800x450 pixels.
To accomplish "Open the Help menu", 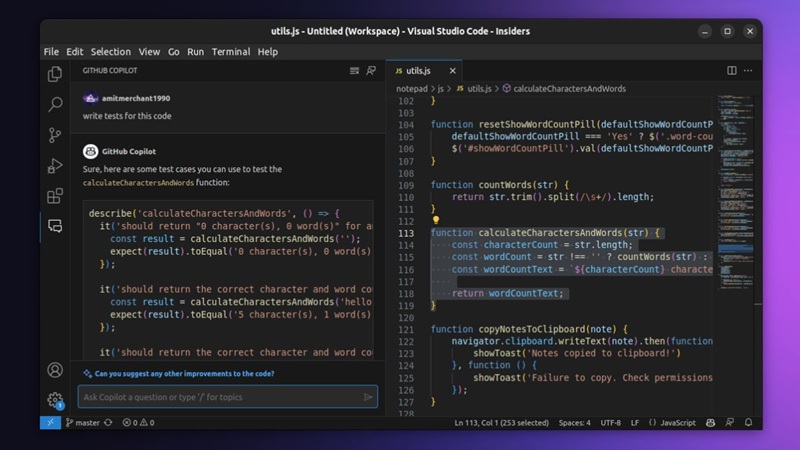I will point(267,52).
